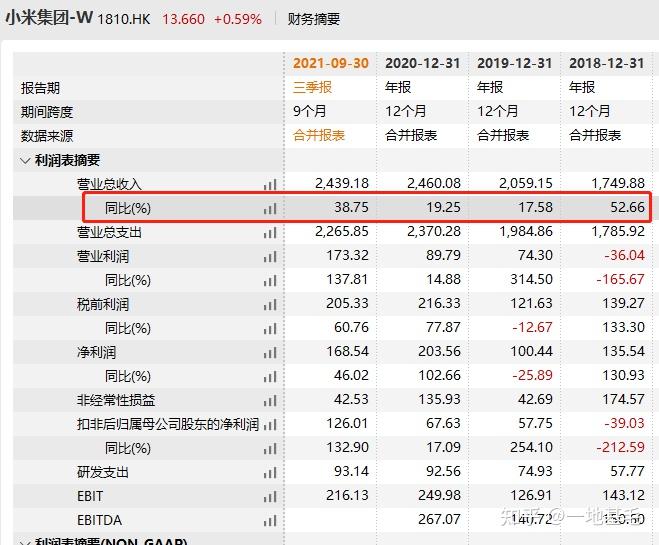The image size is (659, 545).
Task: Open chart icon for 扣非后归属母公司股东的净利润
Action: [x=270, y=424]
